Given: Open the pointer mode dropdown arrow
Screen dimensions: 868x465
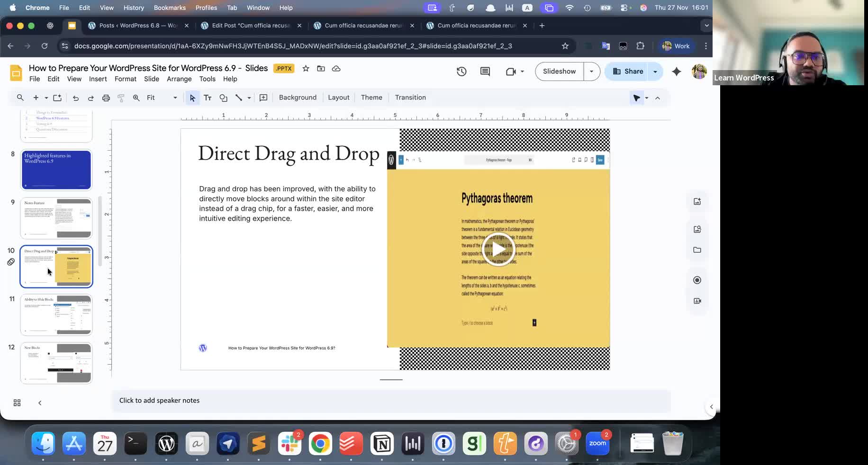Looking at the screenshot, I should point(646,98).
